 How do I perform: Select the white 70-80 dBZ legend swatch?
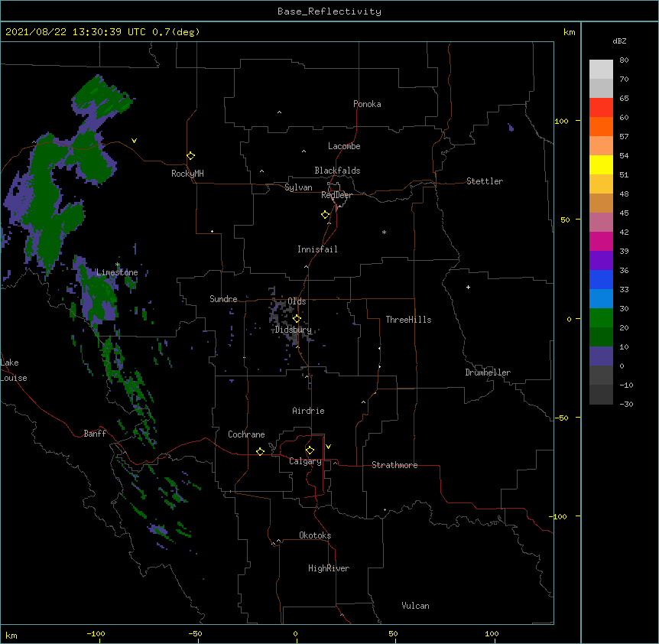coord(601,70)
